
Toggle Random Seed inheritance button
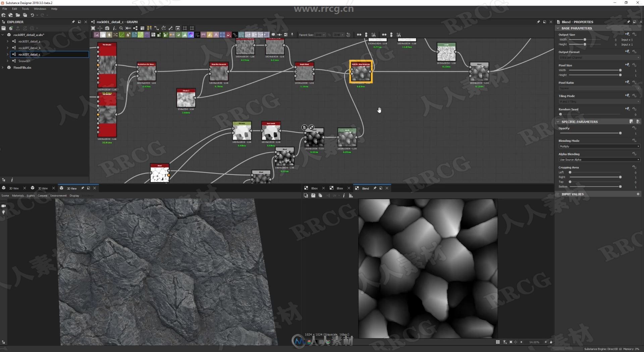click(627, 109)
